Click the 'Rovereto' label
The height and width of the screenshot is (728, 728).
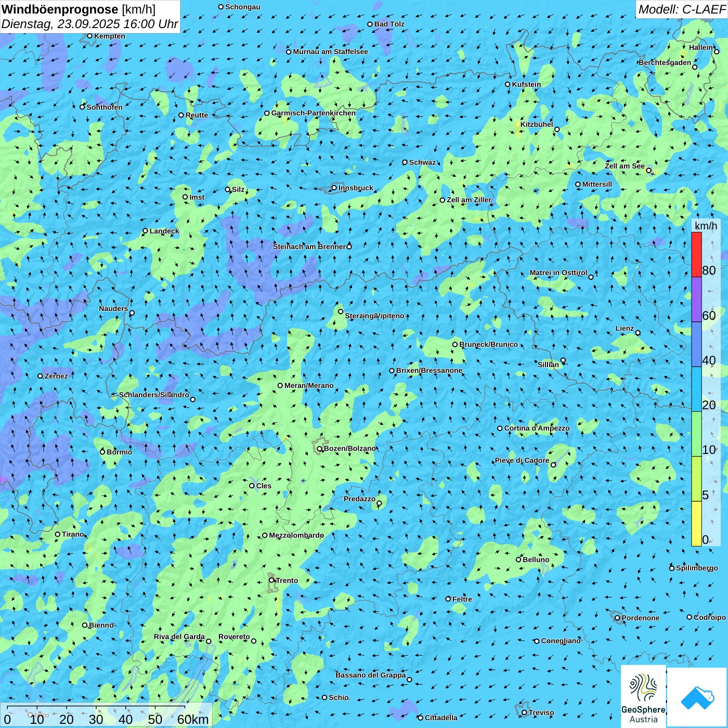234,636
